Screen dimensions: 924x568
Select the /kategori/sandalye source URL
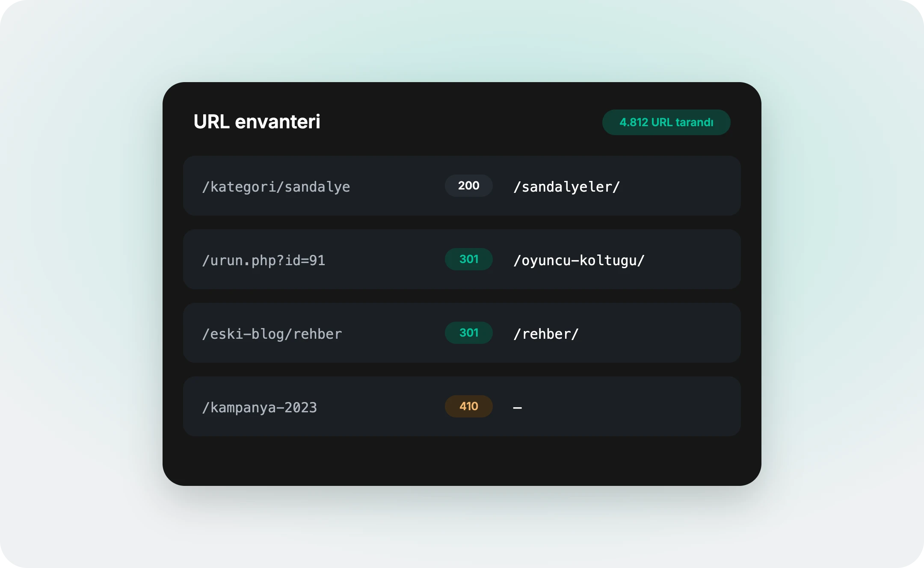coord(276,187)
